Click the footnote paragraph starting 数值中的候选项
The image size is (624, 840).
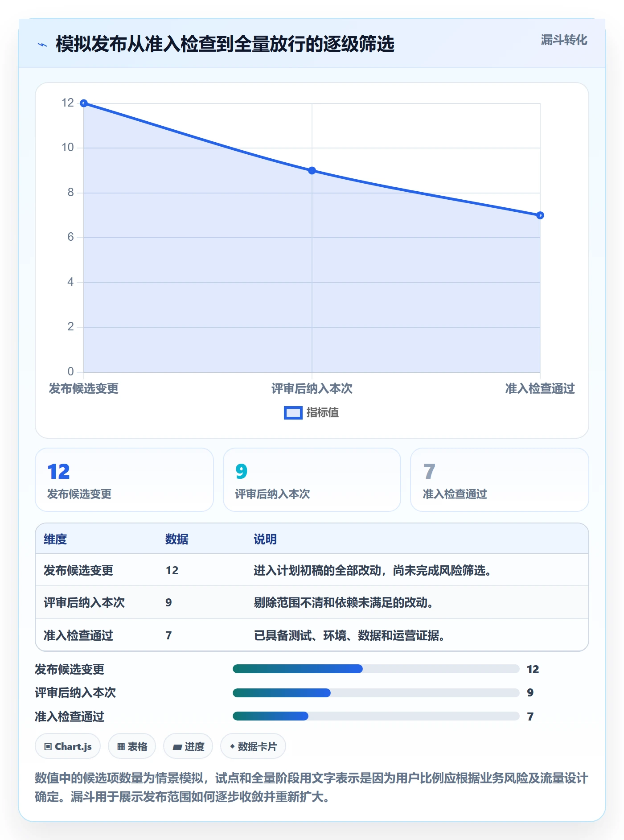312,787
